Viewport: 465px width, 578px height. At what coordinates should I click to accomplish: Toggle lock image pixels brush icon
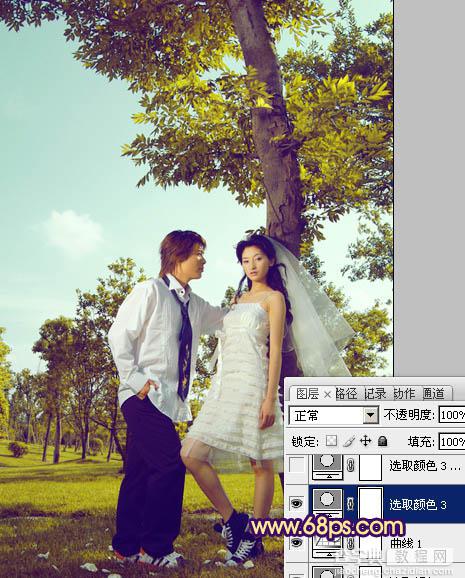(x=348, y=441)
